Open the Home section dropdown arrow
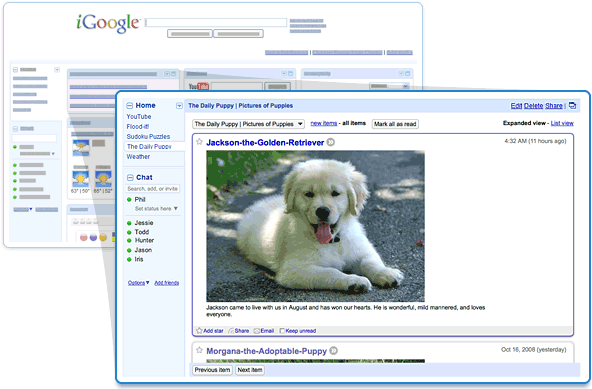Viewport: 592px width, 389px height. click(x=179, y=106)
